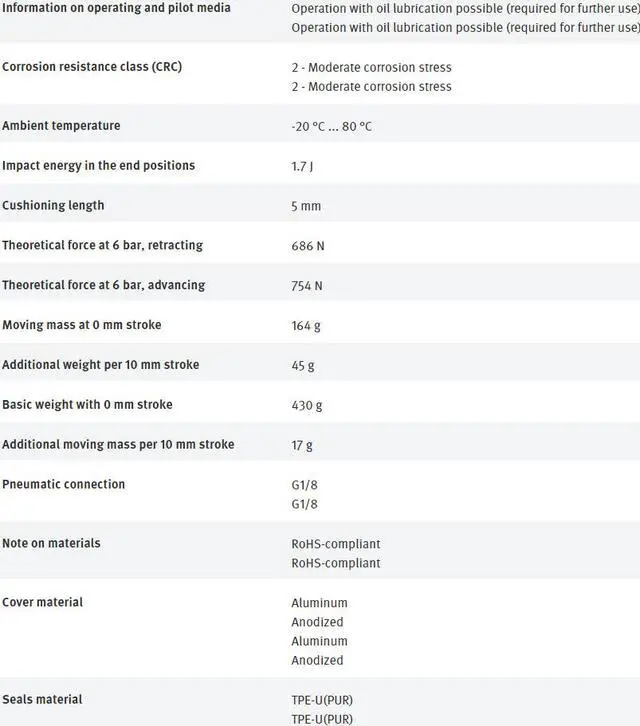Select the 'Note on materials' label
The width and height of the screenshot is (640, 726).
[51, 543]
